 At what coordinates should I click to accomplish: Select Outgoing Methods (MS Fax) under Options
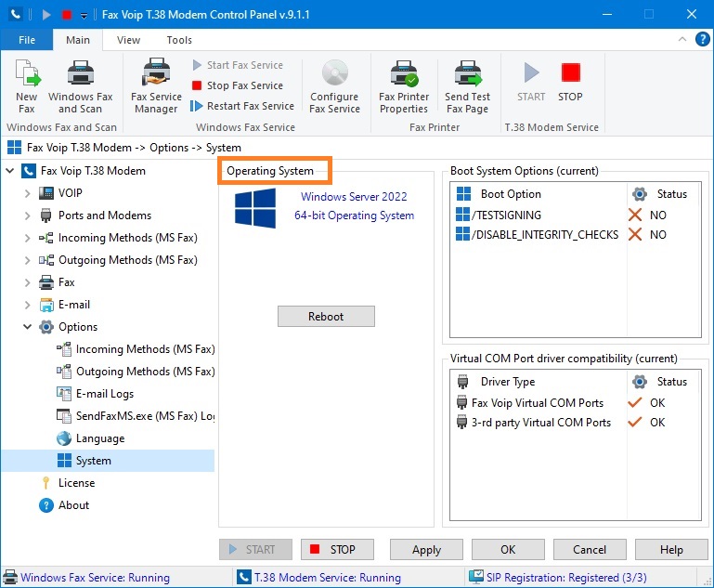tap(145, 372)
